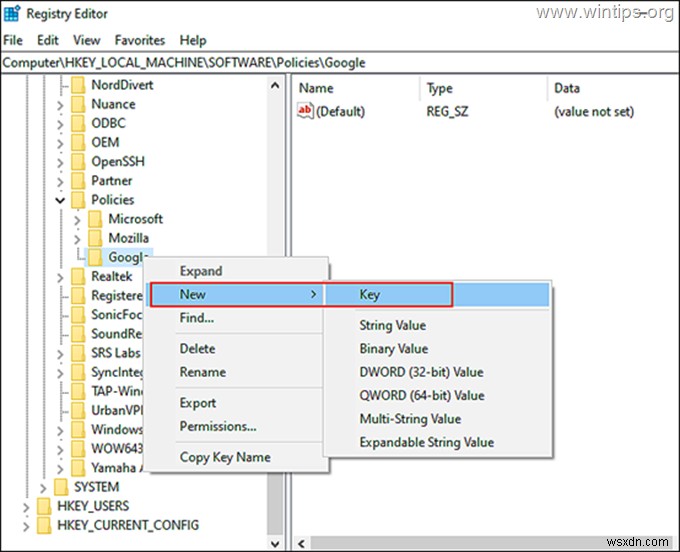The image size is (680, 552).
Task: Open the Favorites menu
Action: (140, 40)
